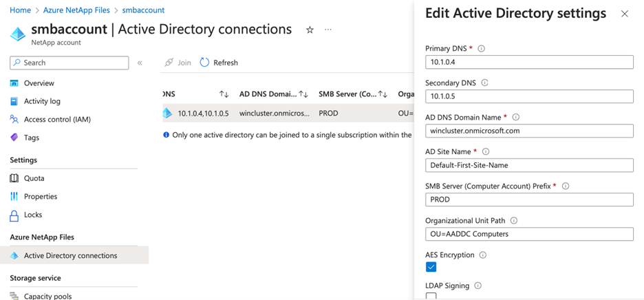Enable the LDAP Signing checkbox
The height and width of the screenshot is (300, 644).
pyautogui.click(x=431, y=296)
